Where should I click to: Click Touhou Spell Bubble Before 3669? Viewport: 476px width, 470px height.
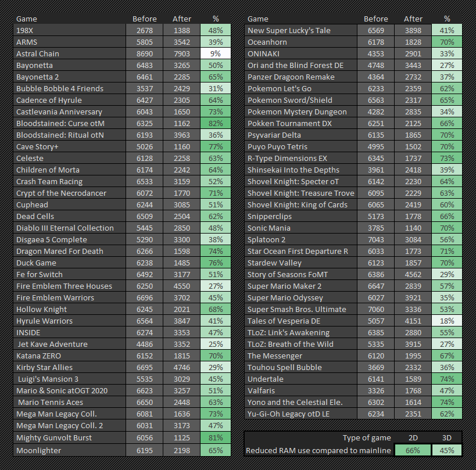tap(376, 368)
